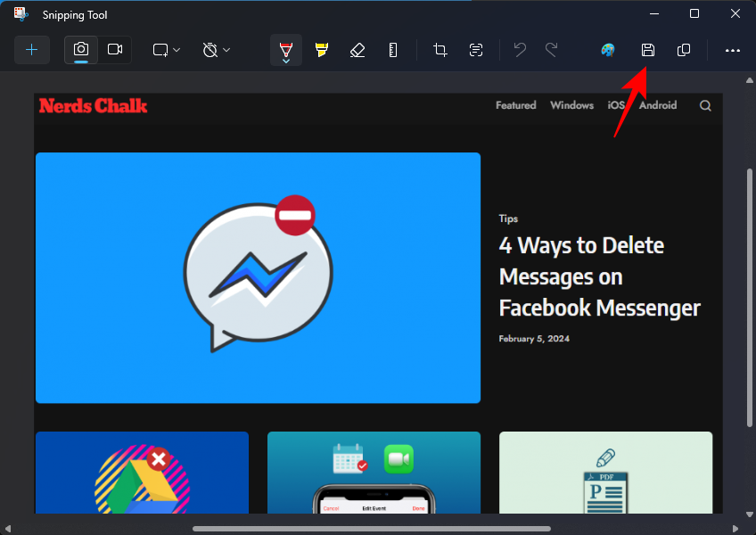The image size is (756, 535).
Task: Switch to Record video mode
Action: coord(115,50)
